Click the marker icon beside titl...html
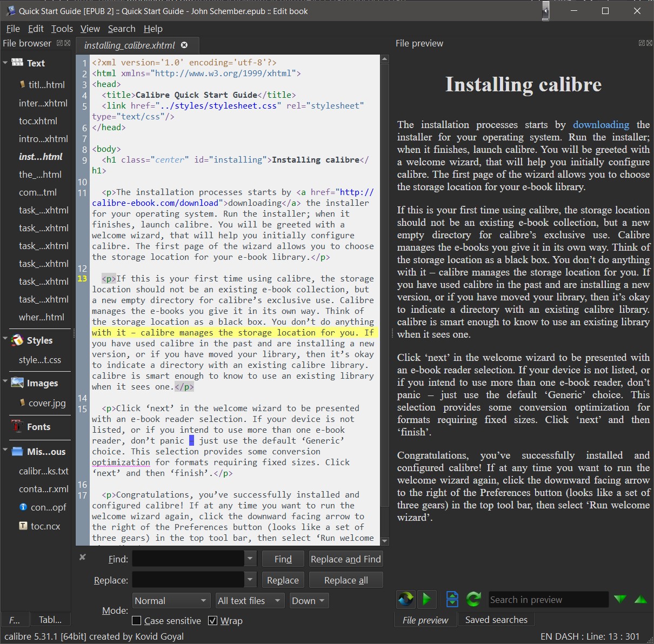Screen dimensions: 654x644 coord(22,84)
